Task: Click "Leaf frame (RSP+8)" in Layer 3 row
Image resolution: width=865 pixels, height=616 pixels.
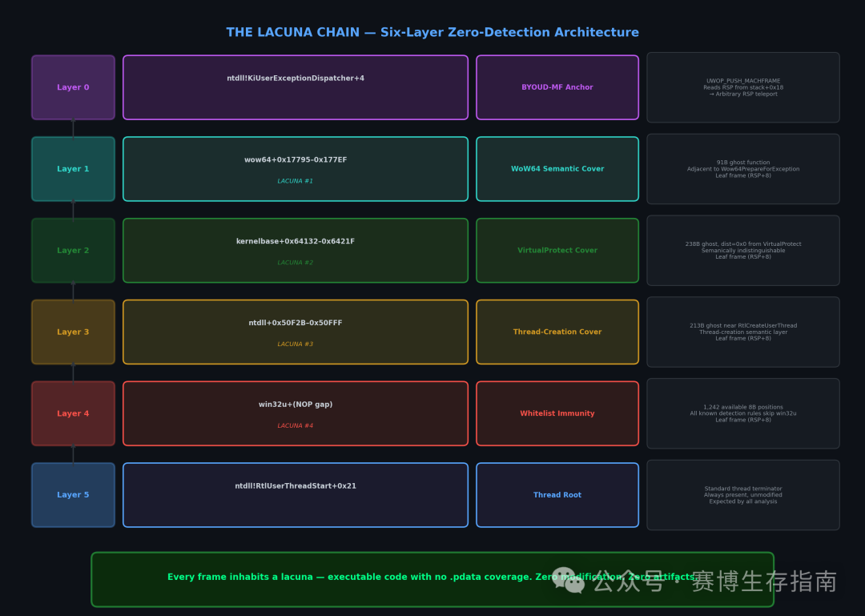Action: 743,338
